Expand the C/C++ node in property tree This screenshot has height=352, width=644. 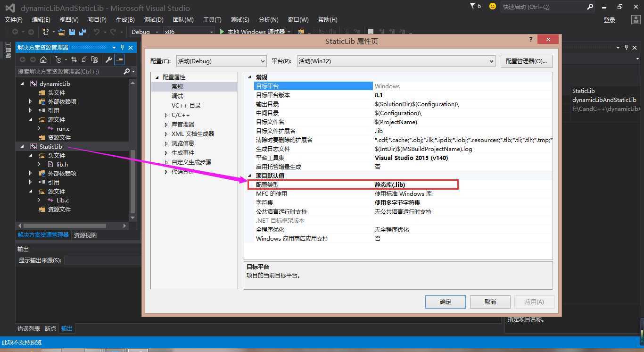tap(166, 115)
